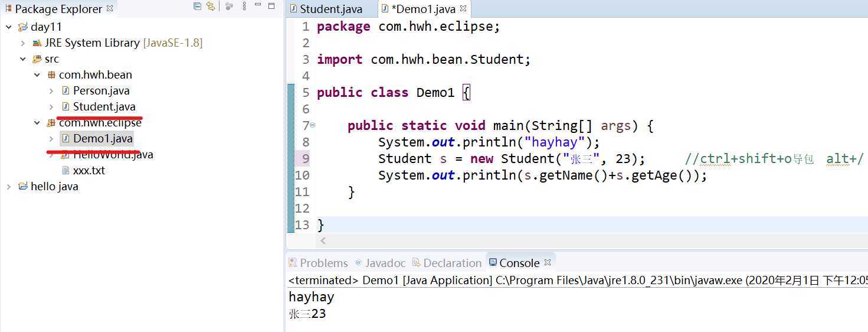Open Package Explorer View Menu (three dots)
This screenshot has width=868, height=332.
(243, 6)
